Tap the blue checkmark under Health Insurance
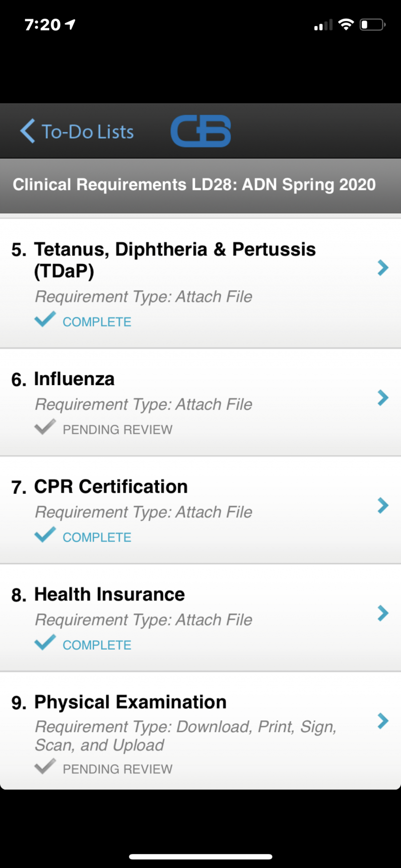The width and height of the screenshot is (401, 868). (x=45, y=642)
